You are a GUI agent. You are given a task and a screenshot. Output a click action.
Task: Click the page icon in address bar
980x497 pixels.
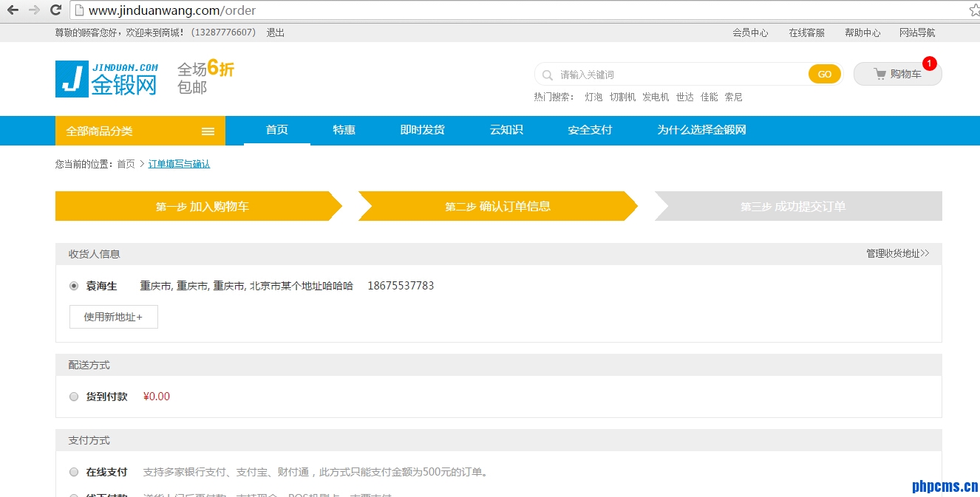[79, 10]
